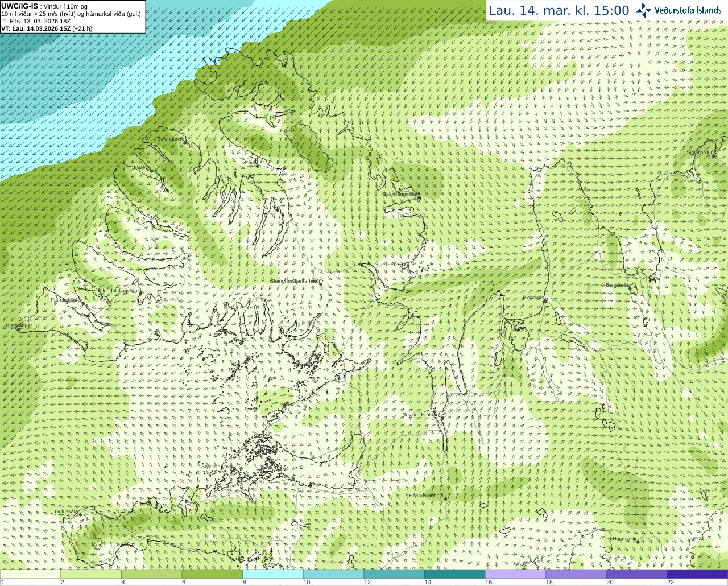Image resolution: width=728 pixels, height=586 pixels.
Task: Select the above 22 m/s legend color
Action: [x=697, y=574]
